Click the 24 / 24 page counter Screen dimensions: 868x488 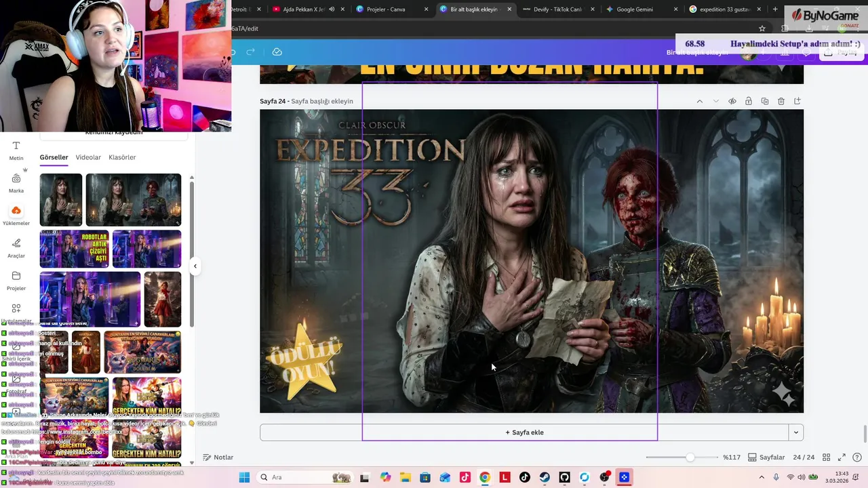click(804, 457)
